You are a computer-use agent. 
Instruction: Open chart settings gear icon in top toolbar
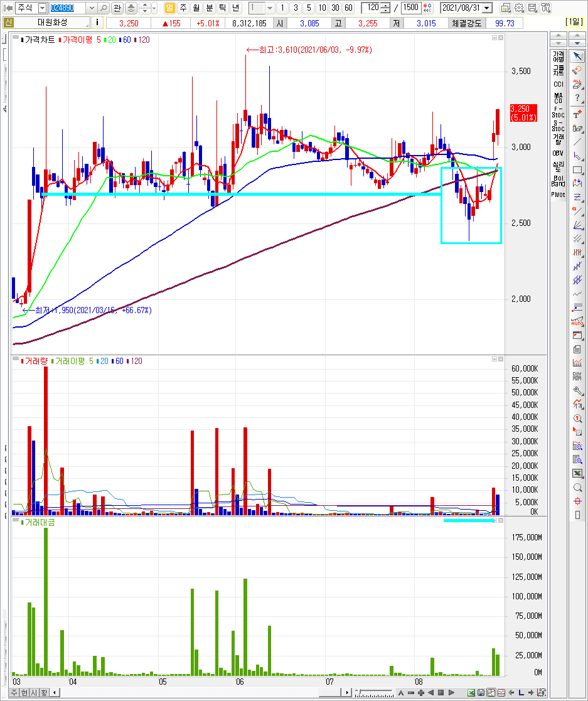[x=519, y=8]
